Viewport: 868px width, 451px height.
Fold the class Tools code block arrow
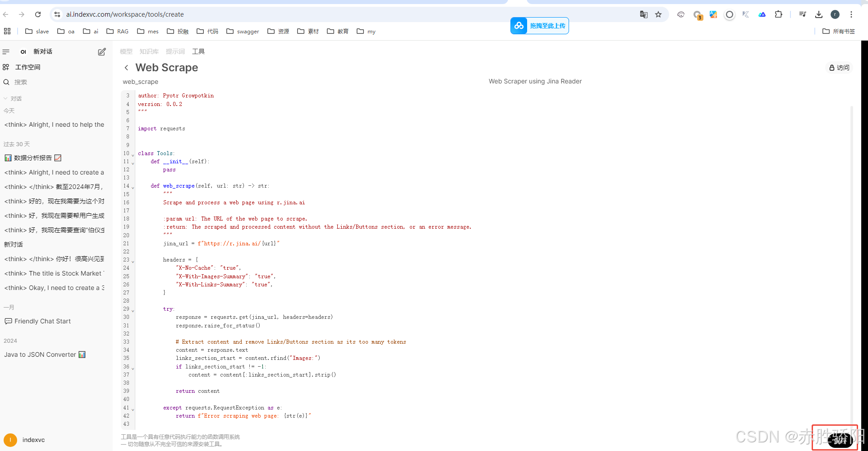tap(133, 154)
